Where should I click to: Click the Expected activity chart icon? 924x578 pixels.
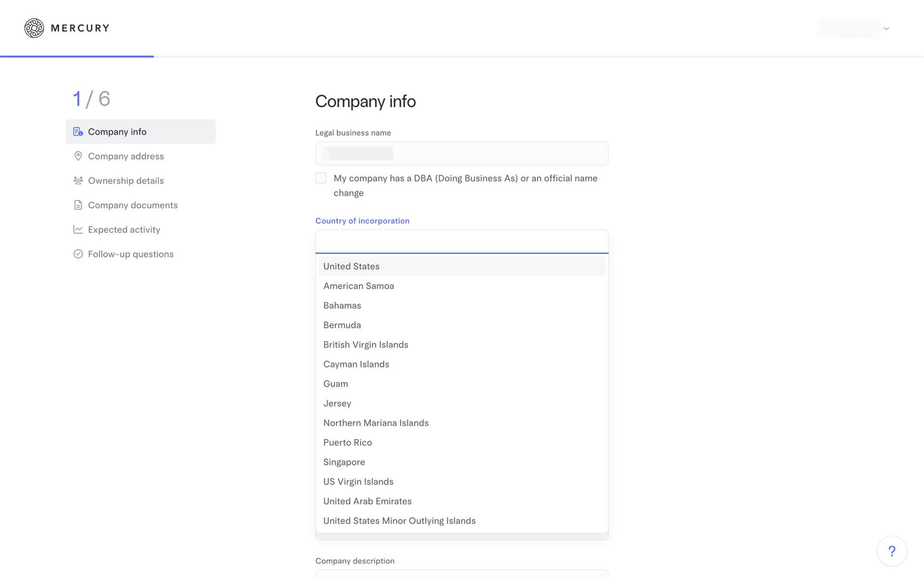coord(78,229)
